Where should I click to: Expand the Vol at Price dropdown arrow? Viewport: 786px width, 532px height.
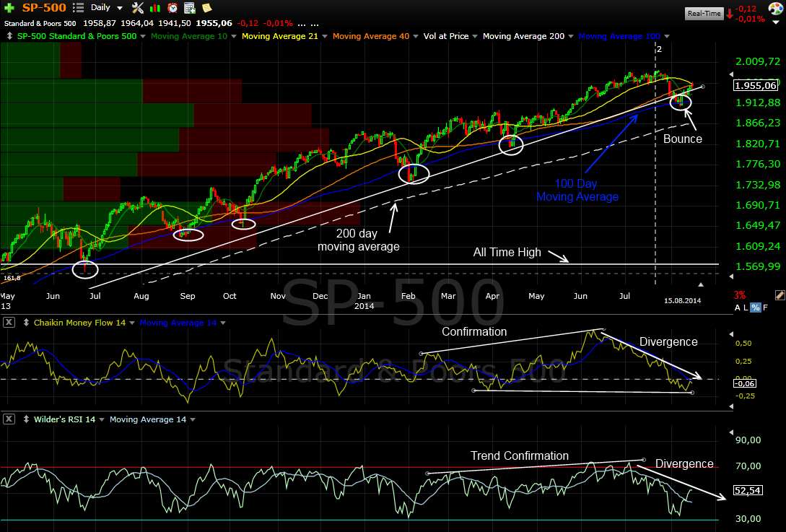point(475,36)
